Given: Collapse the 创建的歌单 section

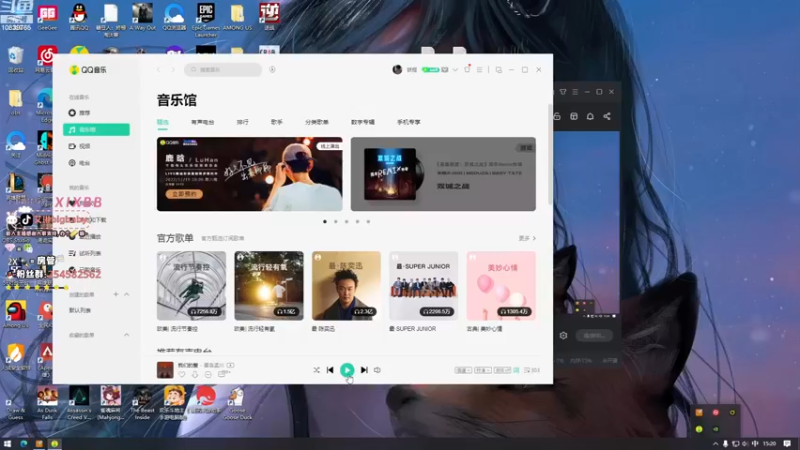Looking at the screenshot, I should pyautogui.click(x=127, y=294).
